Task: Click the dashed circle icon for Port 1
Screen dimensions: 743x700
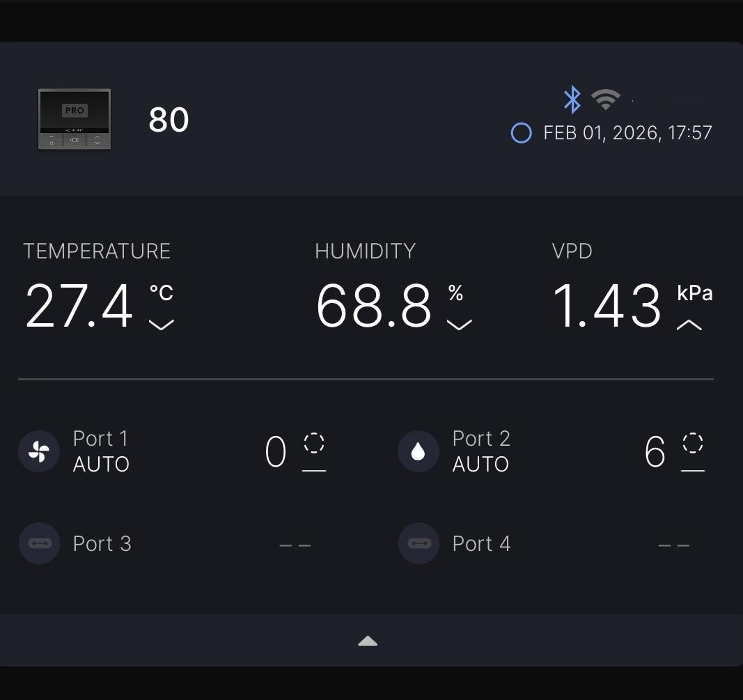Action: 314,443
